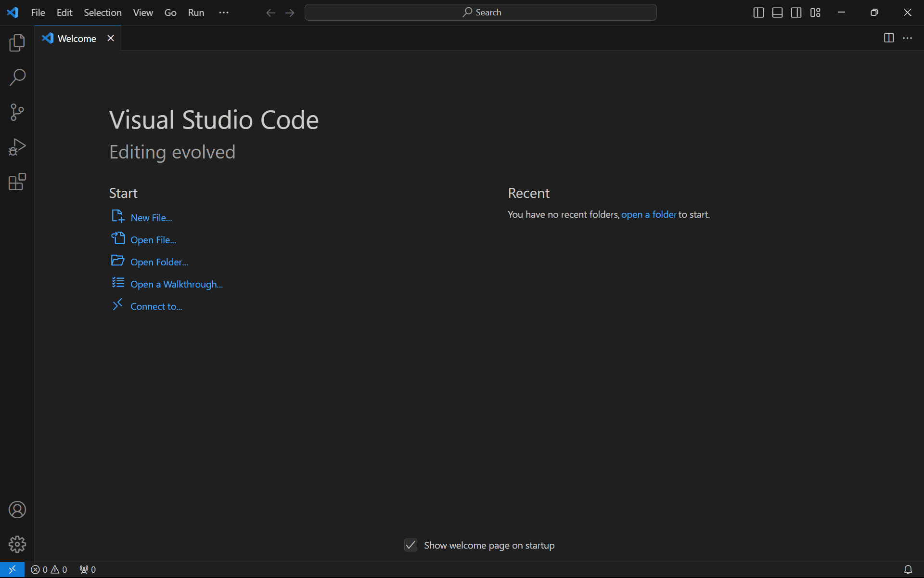Screen dimensions: 924x578
Task: Toggle the bottom panel visibility
Action: (777, 13)
